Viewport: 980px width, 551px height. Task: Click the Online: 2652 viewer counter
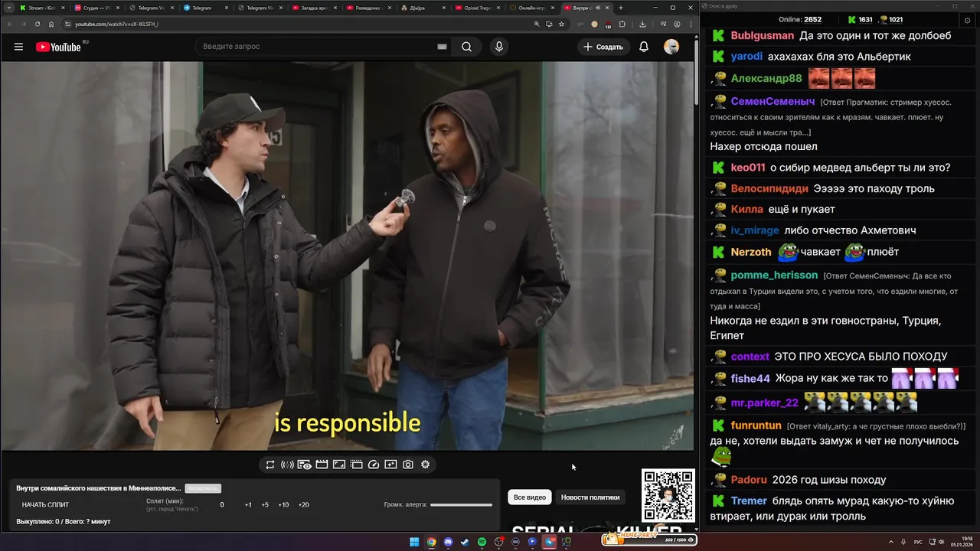coord(800,19)
